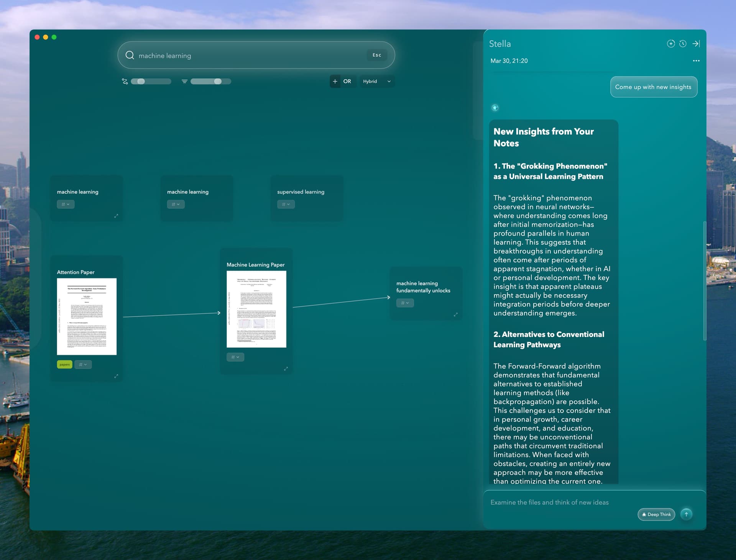Open the tag dropdown on the Attention Paper card
The width and height of the screenshot is (736, 560).
tap(83, 364)
